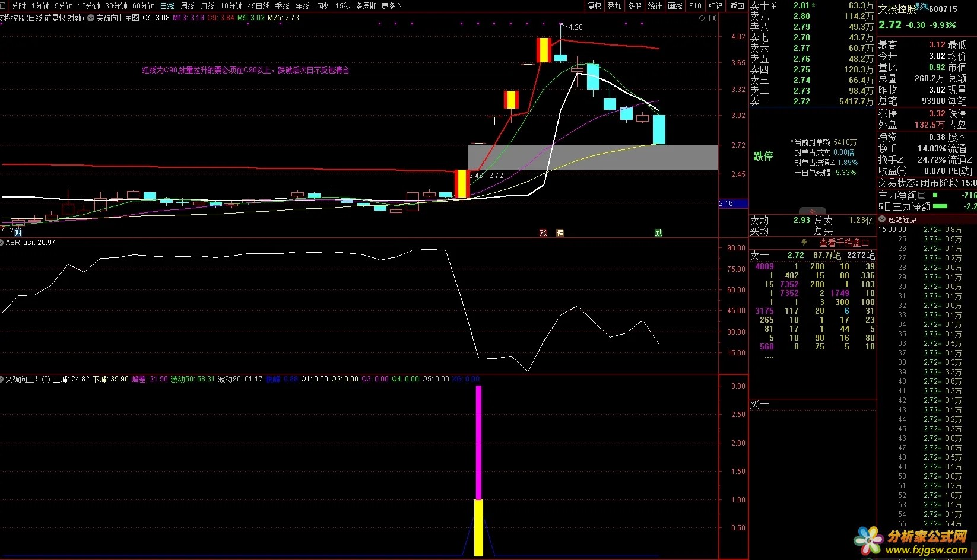
Task: Click the 5日主力净额 green bar
Action: click(940, 206)
